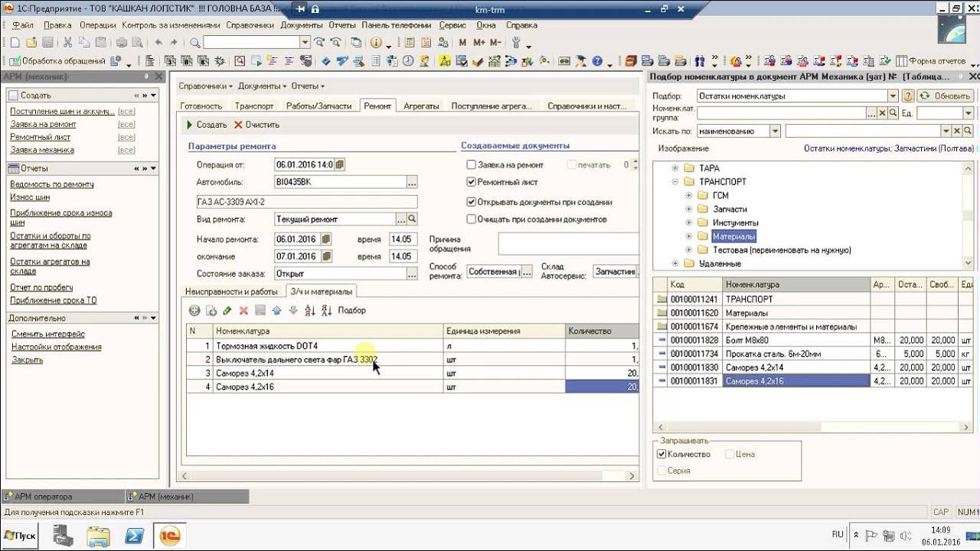Click the blue help question mark icon
The height and width of the screenshot is (551, 980).
[x=597, y=61]
